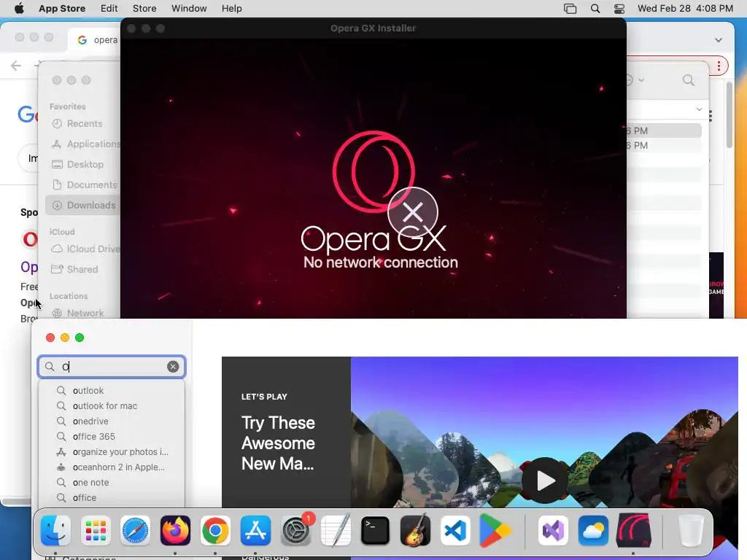Open Finder from the Dock
The image size is (747, 560).
[x=55, y=531]
